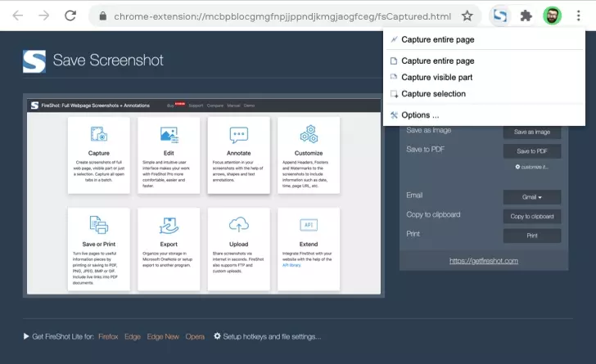Open Options ... in the FireShot menu

tap(485, 115)
